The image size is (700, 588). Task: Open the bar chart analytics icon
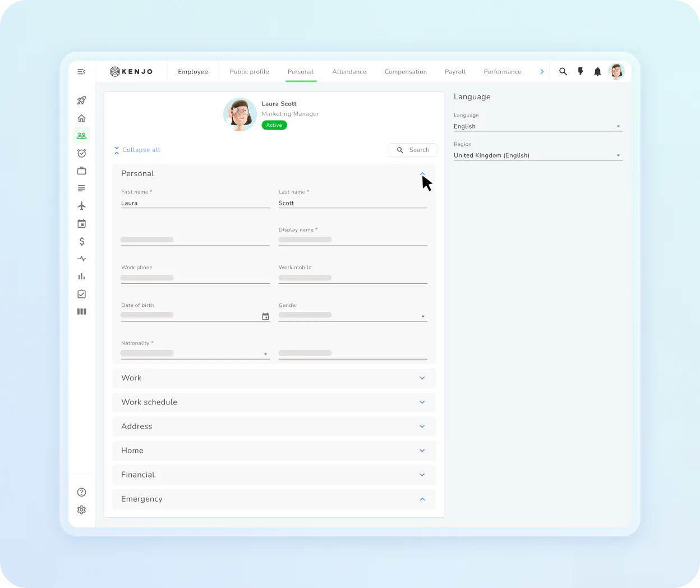[x=81, y=276]
